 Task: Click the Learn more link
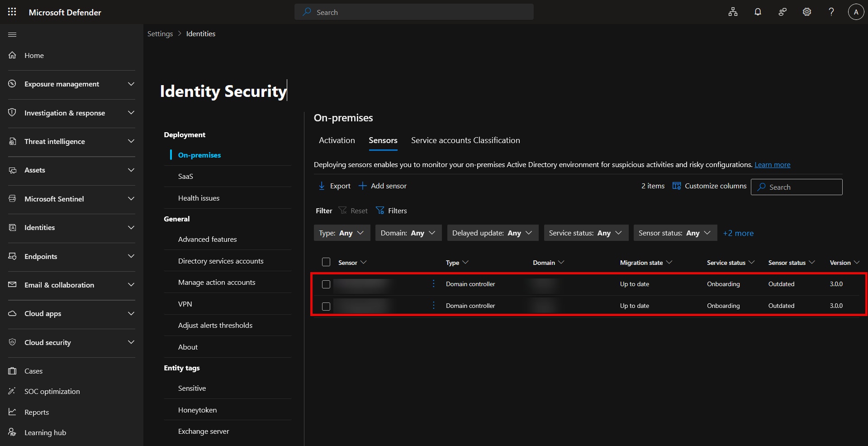(773, 165)
